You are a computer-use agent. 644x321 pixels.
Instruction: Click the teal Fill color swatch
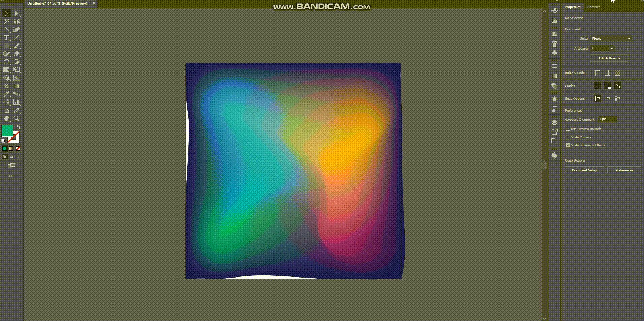[x=7, y=131]
